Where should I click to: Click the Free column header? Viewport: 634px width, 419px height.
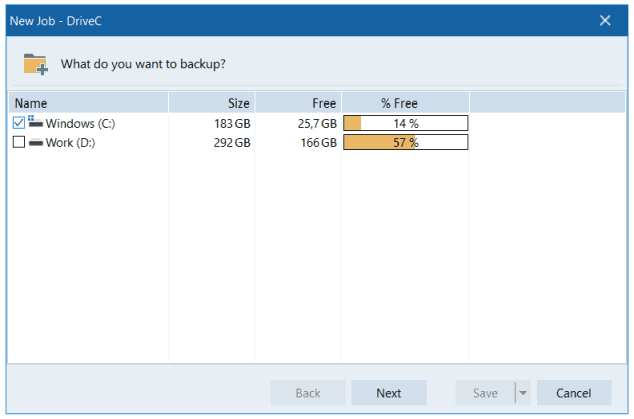(x=298, y=103)
